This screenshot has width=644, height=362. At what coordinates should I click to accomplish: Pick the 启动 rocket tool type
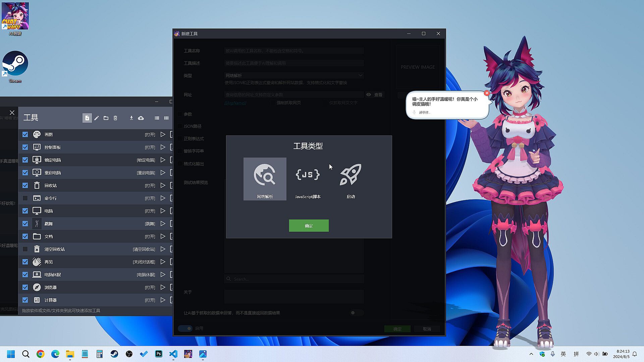click(351, 179)
